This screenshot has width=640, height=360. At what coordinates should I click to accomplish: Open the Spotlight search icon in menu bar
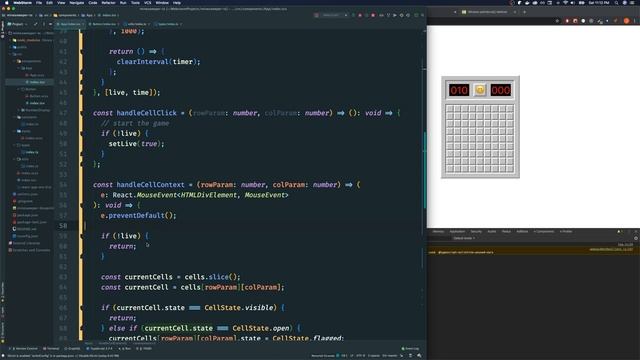pyautogui.click(x=616, y=2)
